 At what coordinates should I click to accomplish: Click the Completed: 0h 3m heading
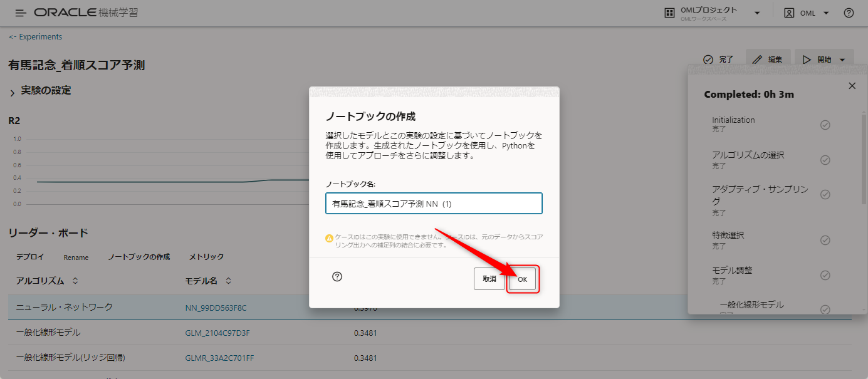click(x=749, y=95)
